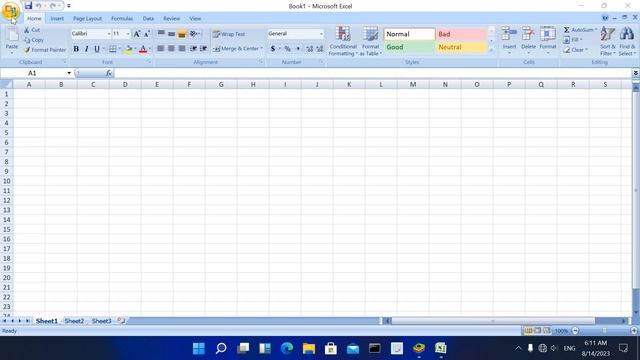Apply Comma Style

pos(298,49)
